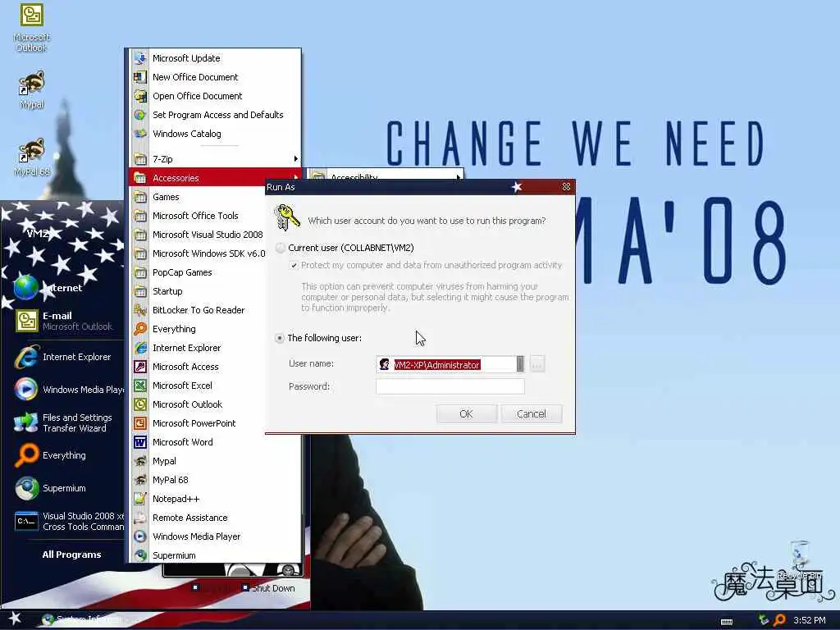The height and width of the screenshot is (630, 840).
Task: Select the Current user radio button
Action: tap(281, 248)
